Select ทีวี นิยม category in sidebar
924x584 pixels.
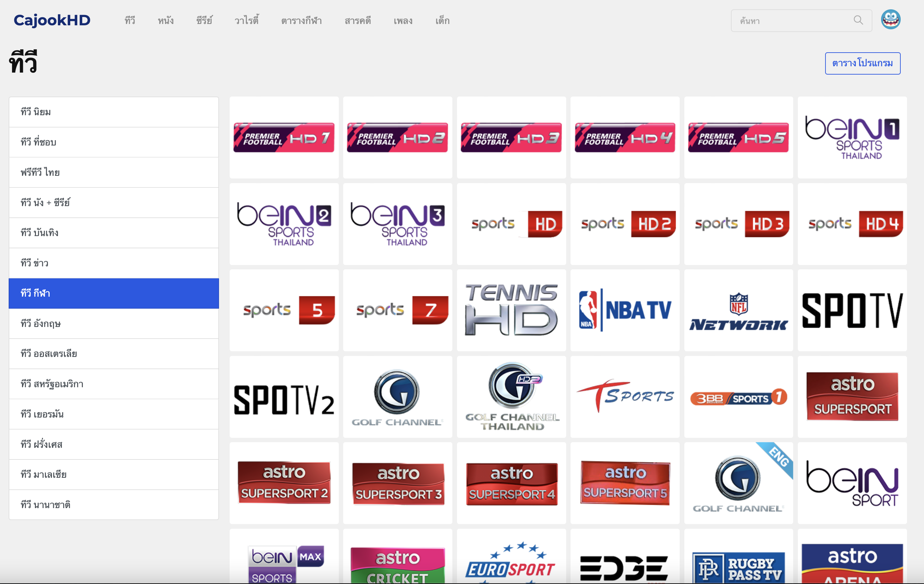pyautogui.click(x=114, y=112)
